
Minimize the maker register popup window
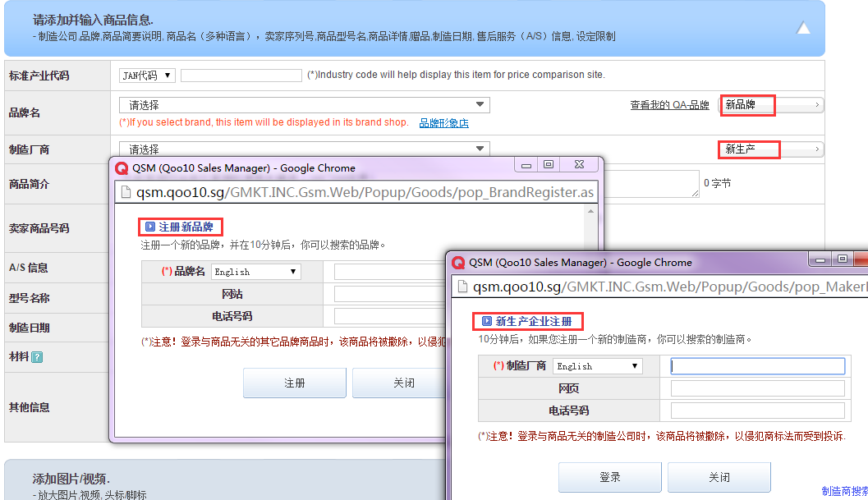(820, 259)
